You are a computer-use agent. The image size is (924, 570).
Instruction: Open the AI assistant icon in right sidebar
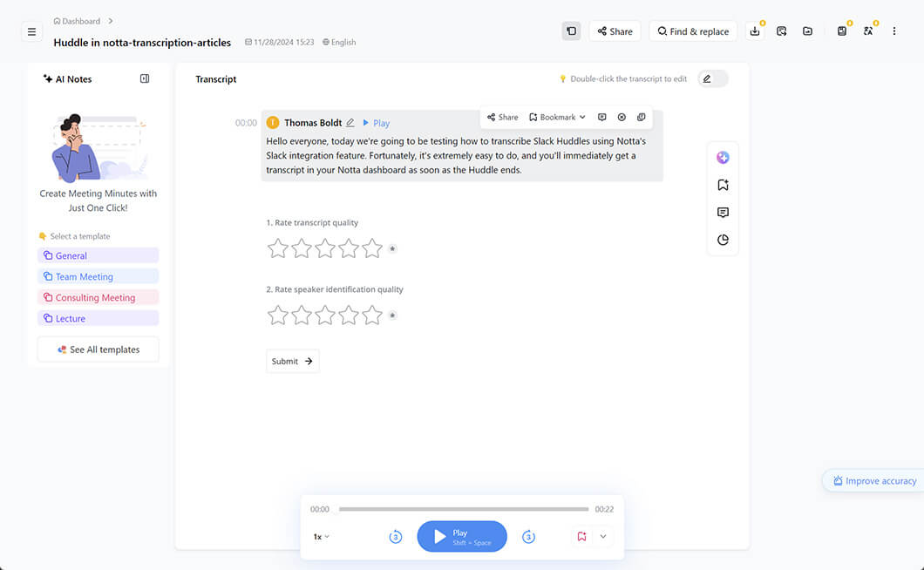coord(723,158)
